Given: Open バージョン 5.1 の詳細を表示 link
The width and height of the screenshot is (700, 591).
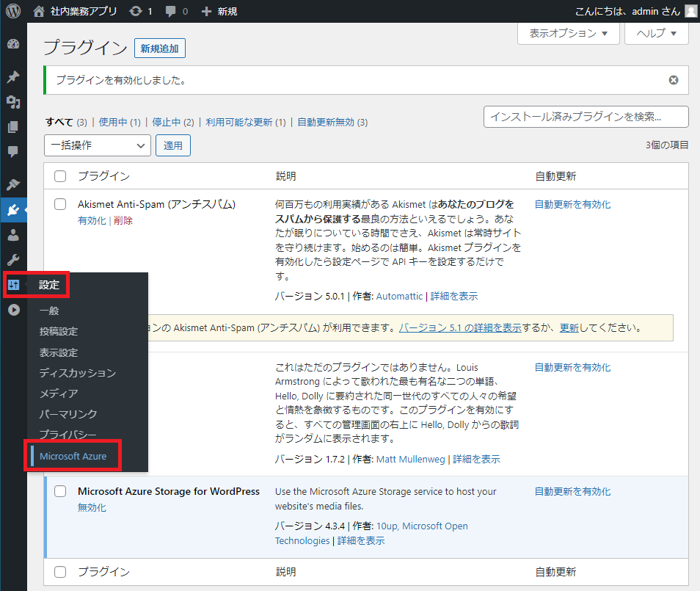Looking at the screenshot, I should point(460,328).
